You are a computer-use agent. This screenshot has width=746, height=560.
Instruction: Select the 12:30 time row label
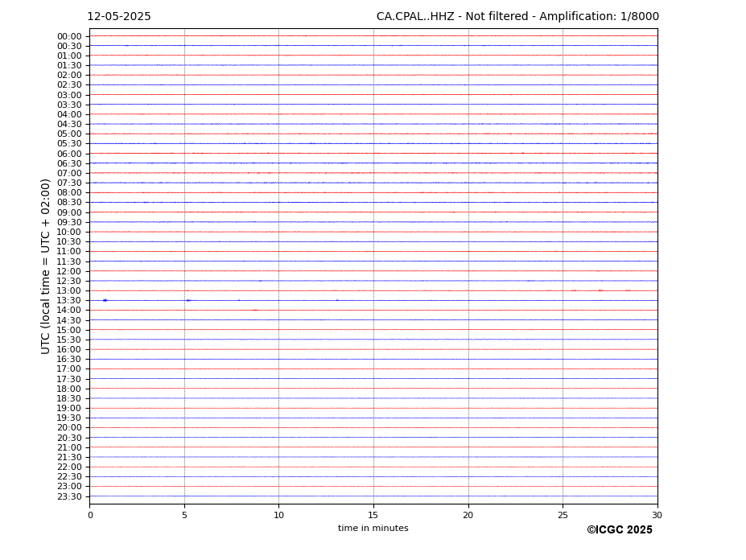[69, 281]
